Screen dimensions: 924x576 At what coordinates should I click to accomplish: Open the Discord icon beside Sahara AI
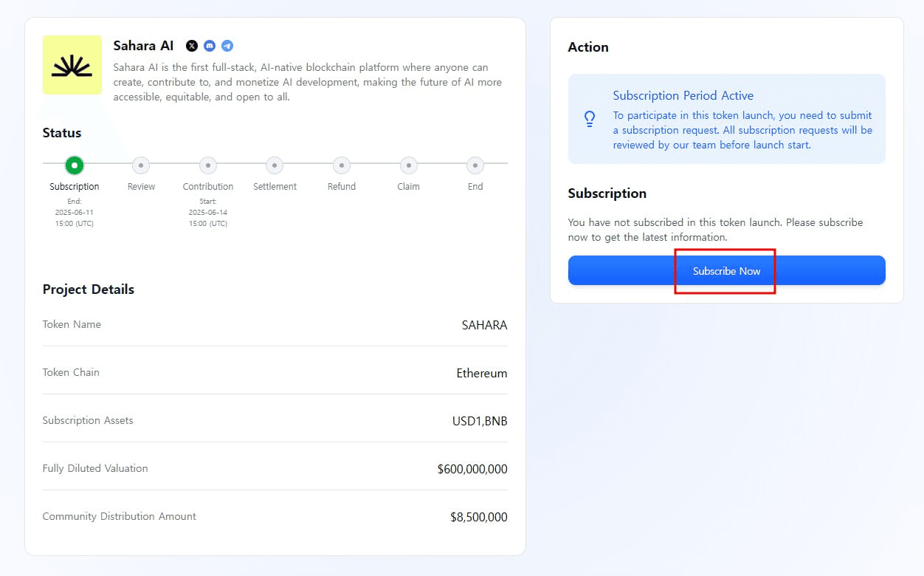[x=210, y=46]
